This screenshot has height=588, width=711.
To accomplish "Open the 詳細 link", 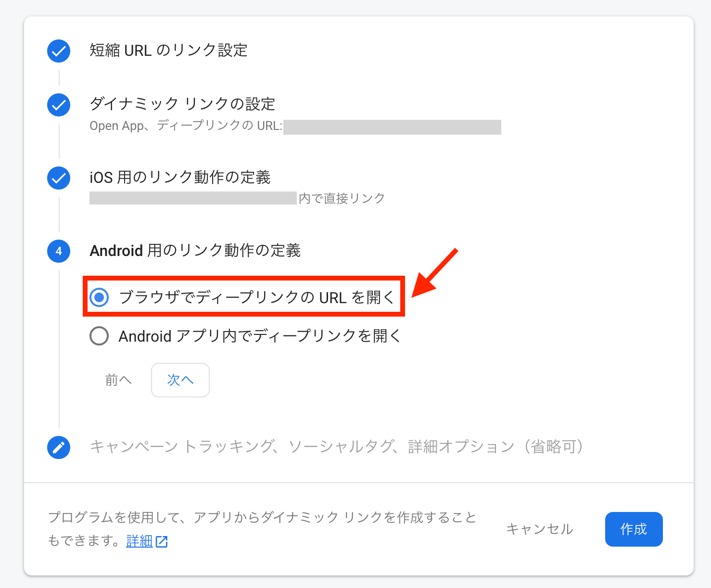I will click(x=139, y=541).
